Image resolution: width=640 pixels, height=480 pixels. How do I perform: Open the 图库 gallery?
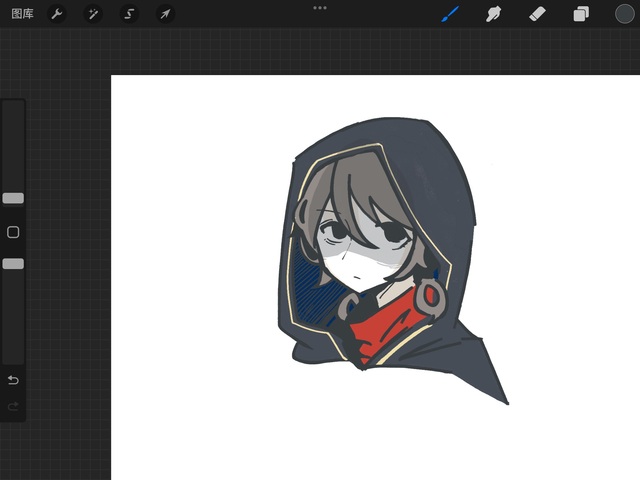click(x=22, y=14)
